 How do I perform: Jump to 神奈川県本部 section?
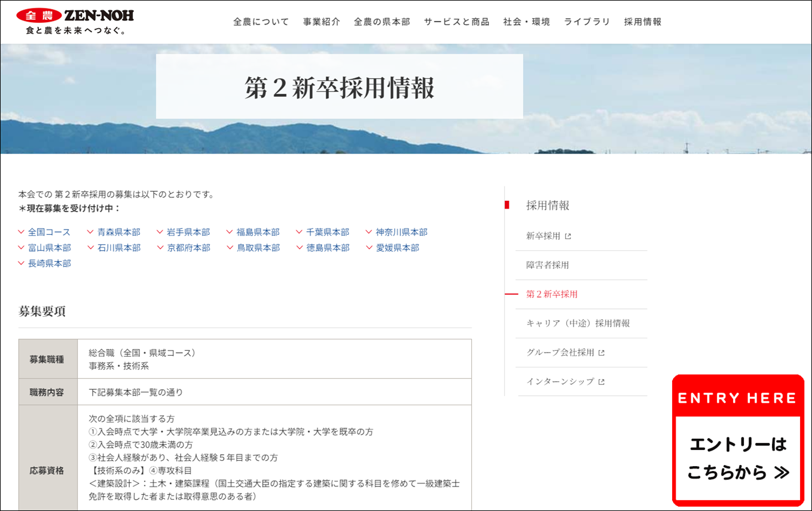402,232
